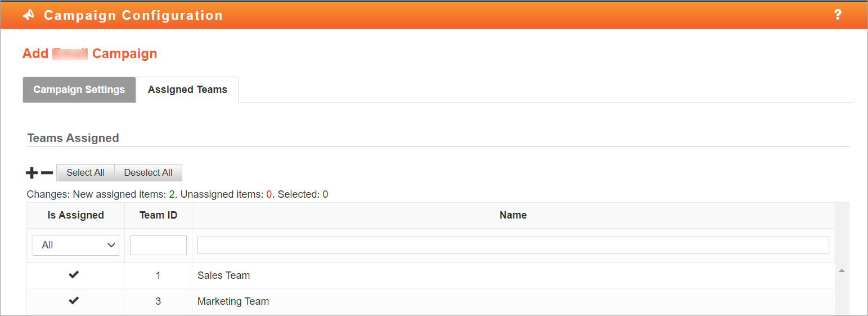Sort by the Team ID column header

coord(159,215)
